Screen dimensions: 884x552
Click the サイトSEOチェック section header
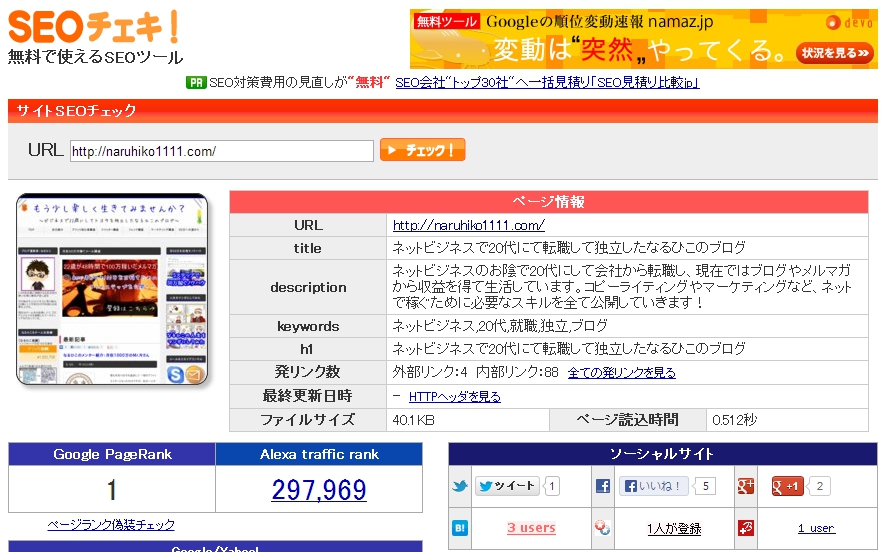coord(443,111)
